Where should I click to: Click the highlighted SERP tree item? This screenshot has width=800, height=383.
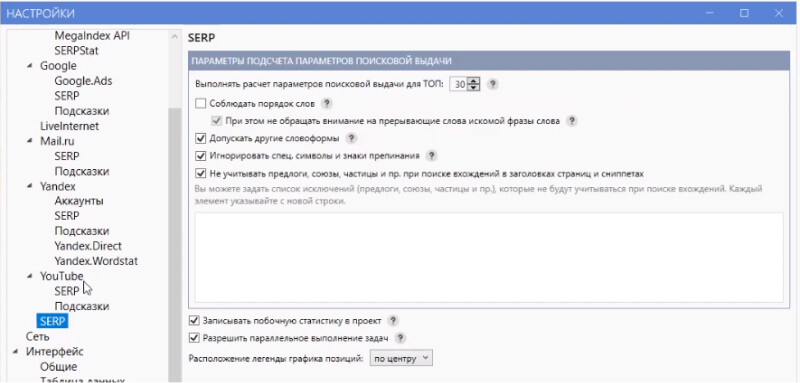pos(53,321)
